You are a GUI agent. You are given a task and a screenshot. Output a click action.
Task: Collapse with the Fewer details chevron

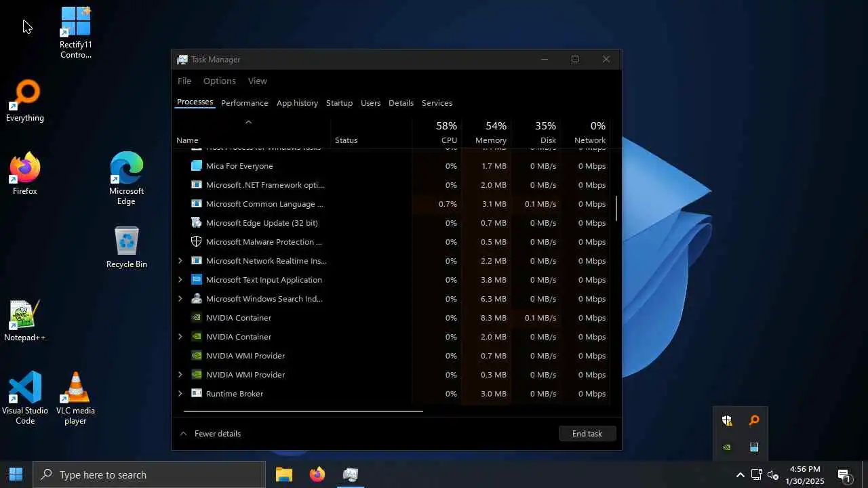point(183,434)
